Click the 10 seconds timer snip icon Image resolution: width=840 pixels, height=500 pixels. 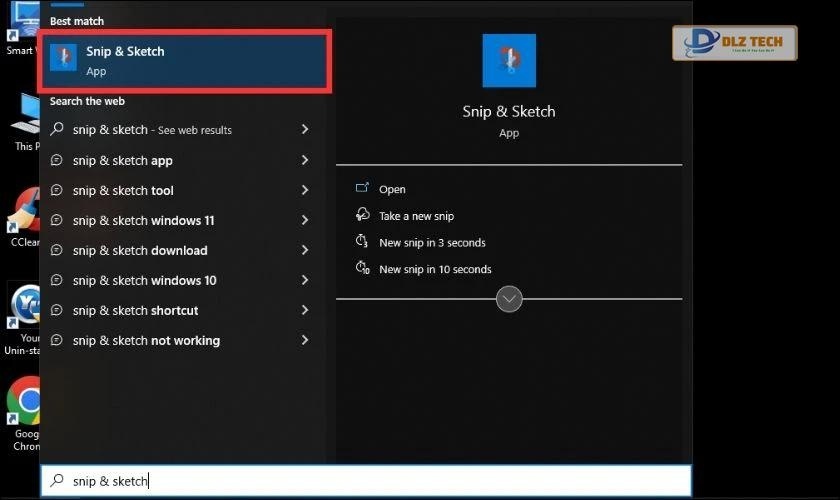coord(362,268)
